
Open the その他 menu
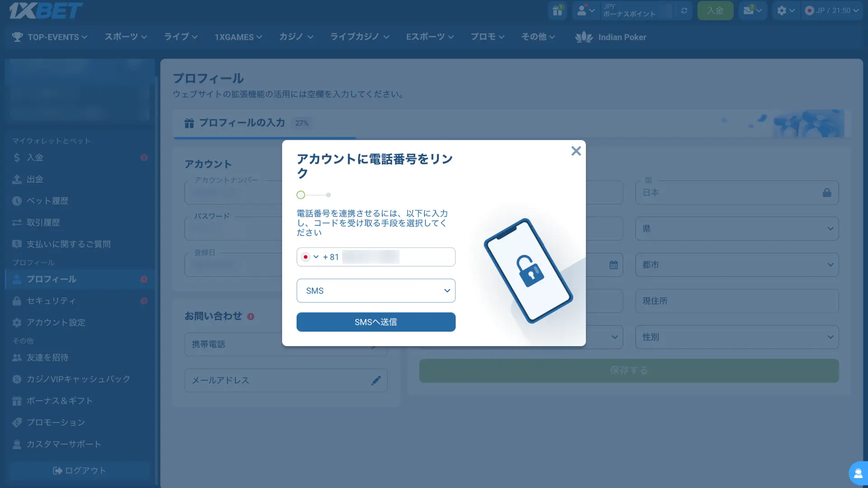point(538,37)
